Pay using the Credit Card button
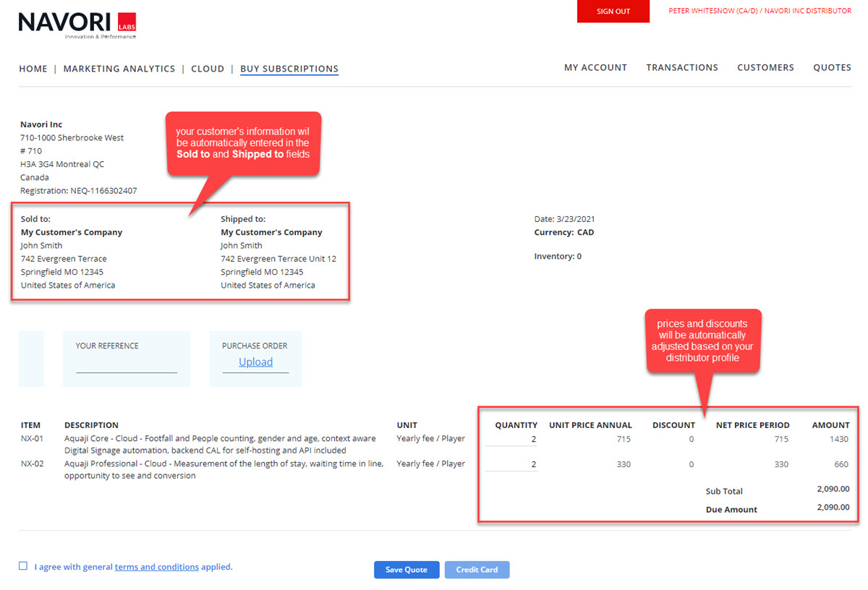The image size is (868, 590). [x=477, y=570]
